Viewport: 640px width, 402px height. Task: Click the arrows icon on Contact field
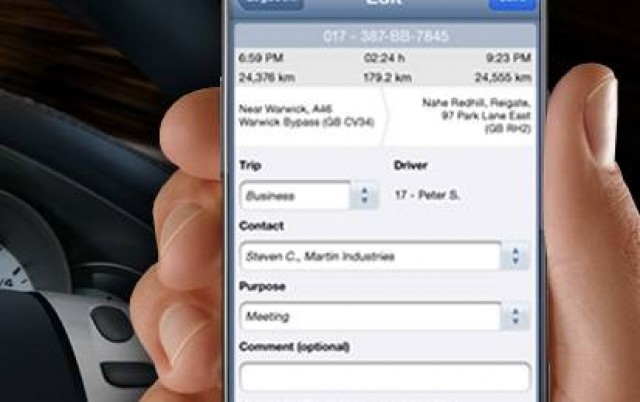point(515,257)
